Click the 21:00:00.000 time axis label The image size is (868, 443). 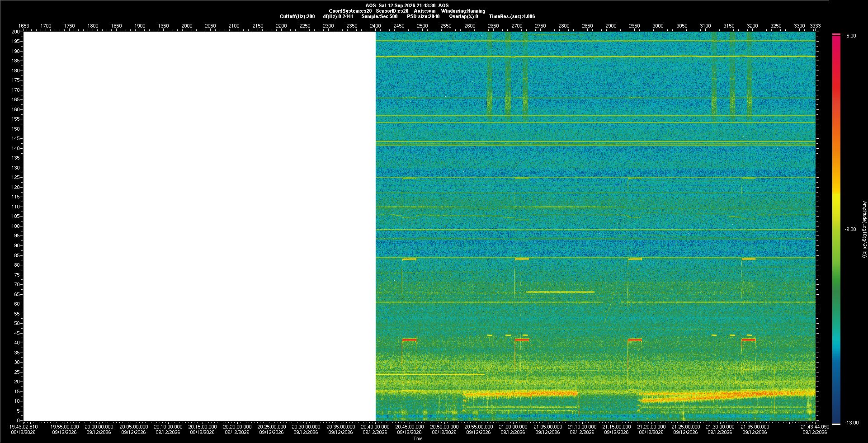point(513,427)
